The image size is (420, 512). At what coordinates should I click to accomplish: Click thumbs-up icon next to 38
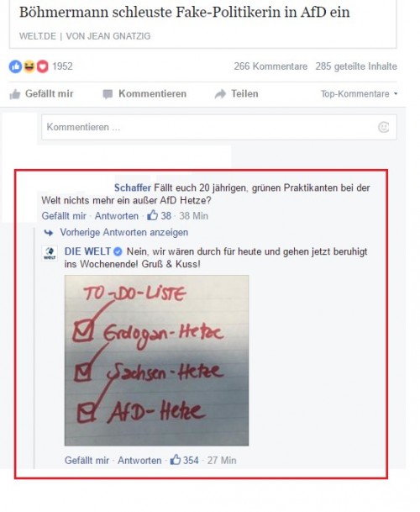click(x=152, y=215)
